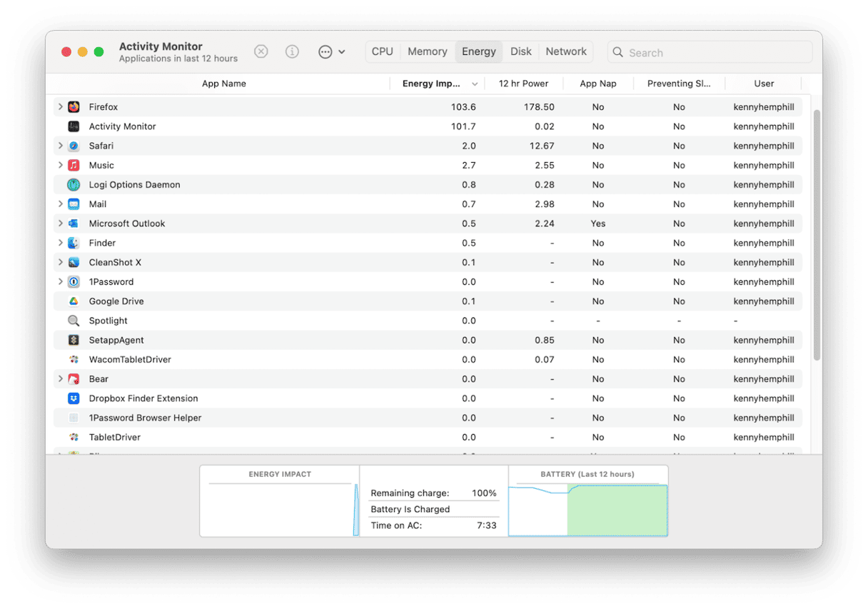The image size is (868, 609).
Task: Click the Firefox app icon
Action: click(x=74, y=107)
